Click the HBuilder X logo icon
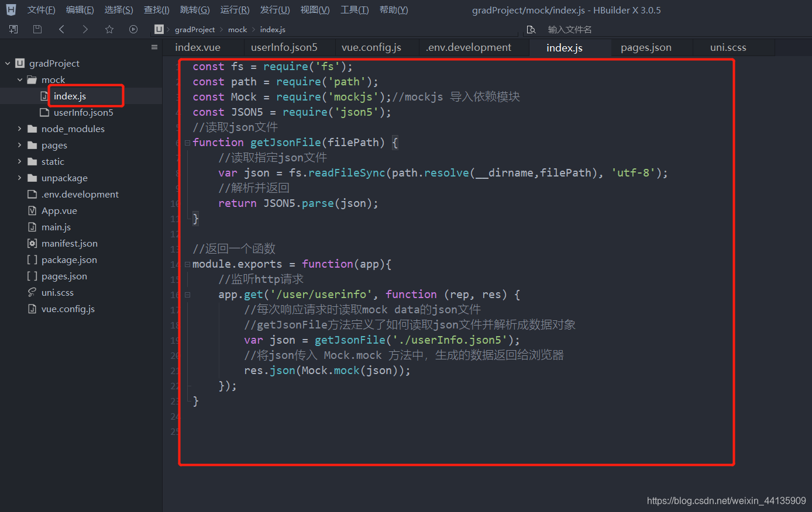 click(11, 10)
